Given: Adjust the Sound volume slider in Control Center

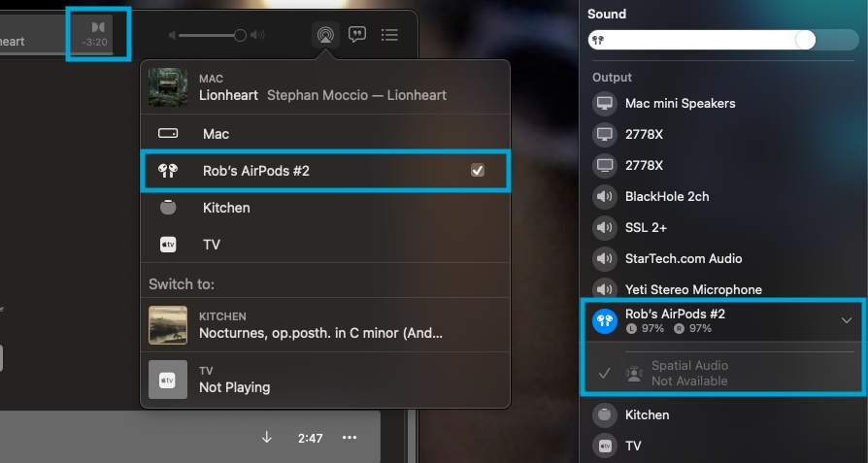Looking at the screenshot, I should coord(723,40).
